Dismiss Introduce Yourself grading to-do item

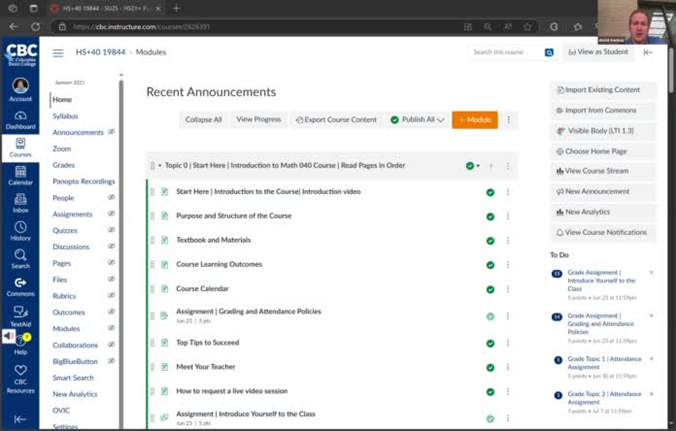coord(651,272)
